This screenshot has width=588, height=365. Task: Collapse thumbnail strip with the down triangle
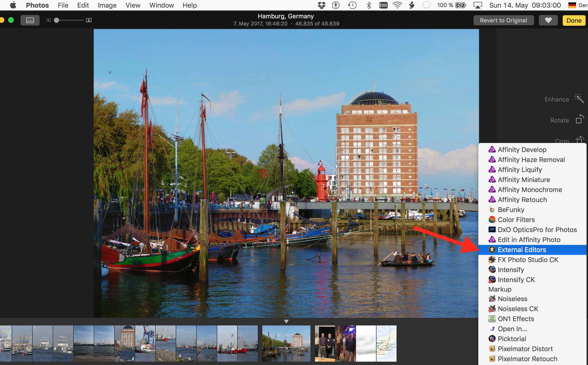coord(286,322)
